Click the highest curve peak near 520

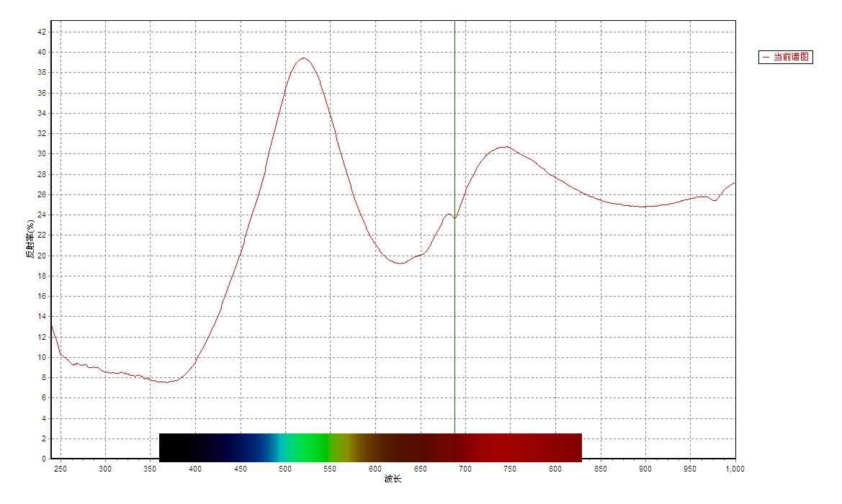pyautogui.click(x=304, y=58)
